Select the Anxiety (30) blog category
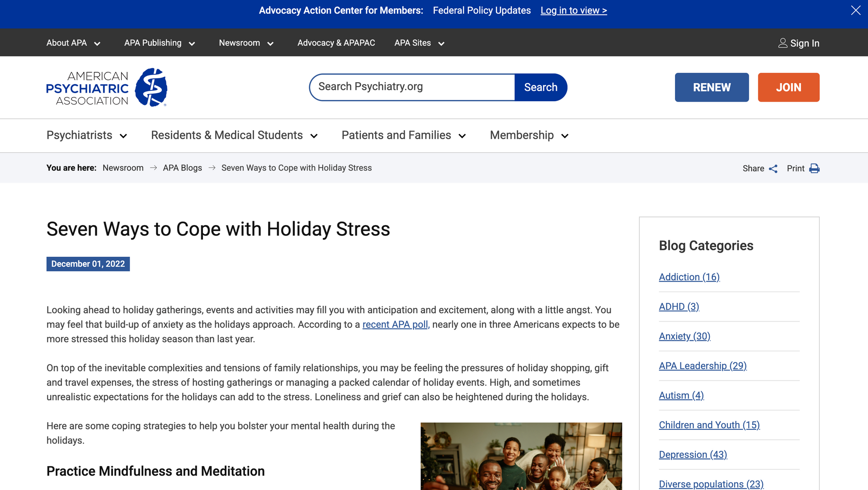Viewport: 868px width, 490px height. [684, 336]
